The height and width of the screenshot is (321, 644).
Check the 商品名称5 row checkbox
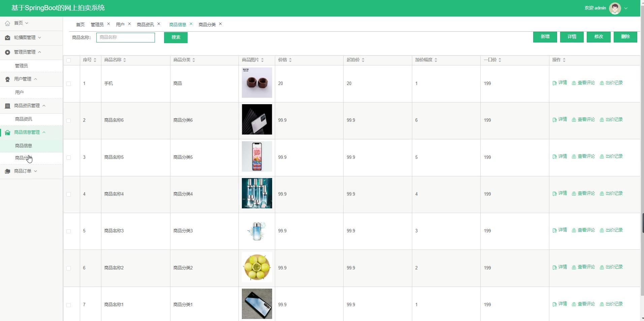[69, 157]
